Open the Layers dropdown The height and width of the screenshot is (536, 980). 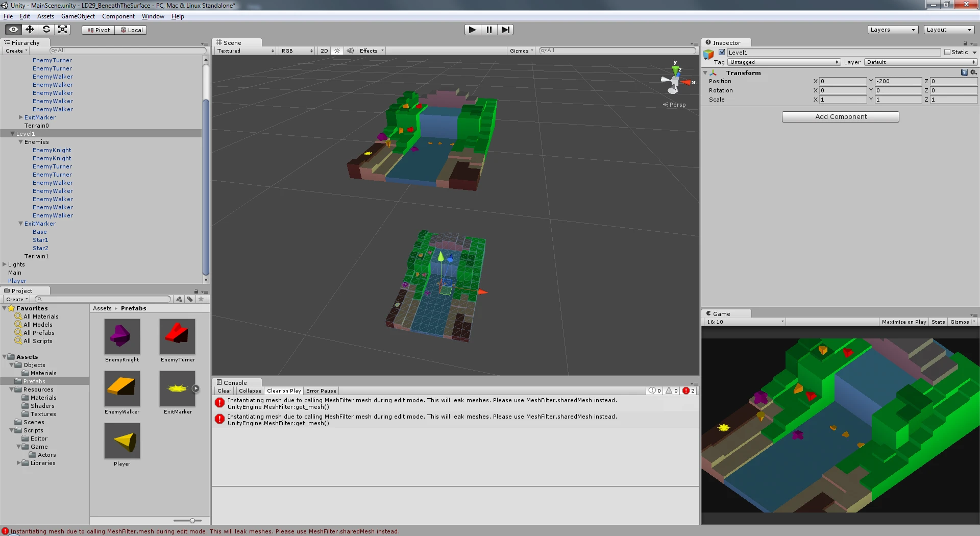click(893, 30)
